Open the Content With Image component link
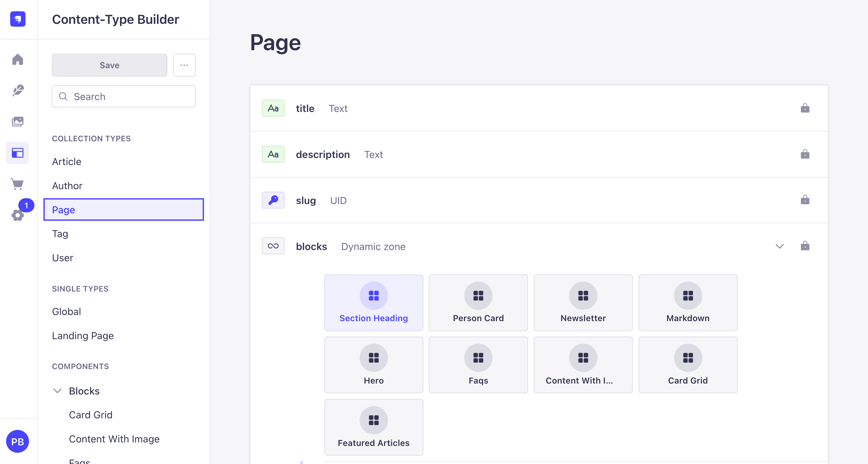The width and height of the screenshot is (868, 464). [x=114, y=439]
